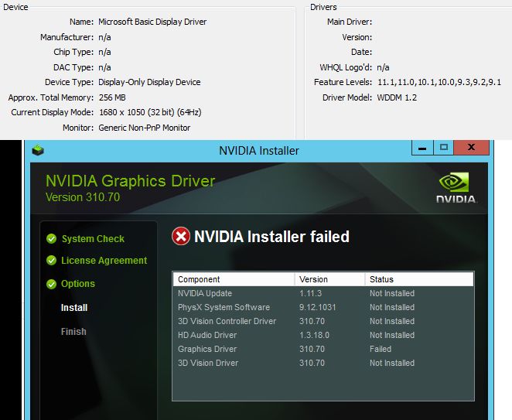Click the 256 MB total memory value

tap(112, 97)
